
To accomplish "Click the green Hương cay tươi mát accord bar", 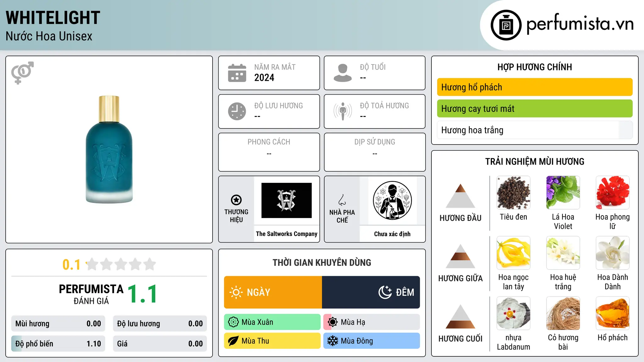I will pyautogui.click(x=535, y=108).
